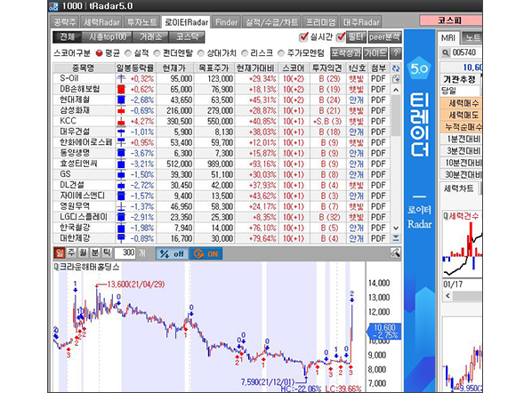Click the 거래소 filter button

(150, 37)
